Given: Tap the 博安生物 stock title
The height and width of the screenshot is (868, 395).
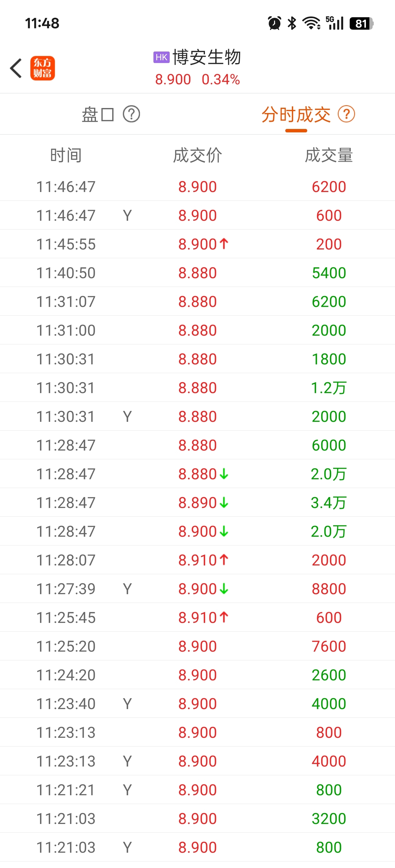Looking at the screenshot, I should [207, 57].
